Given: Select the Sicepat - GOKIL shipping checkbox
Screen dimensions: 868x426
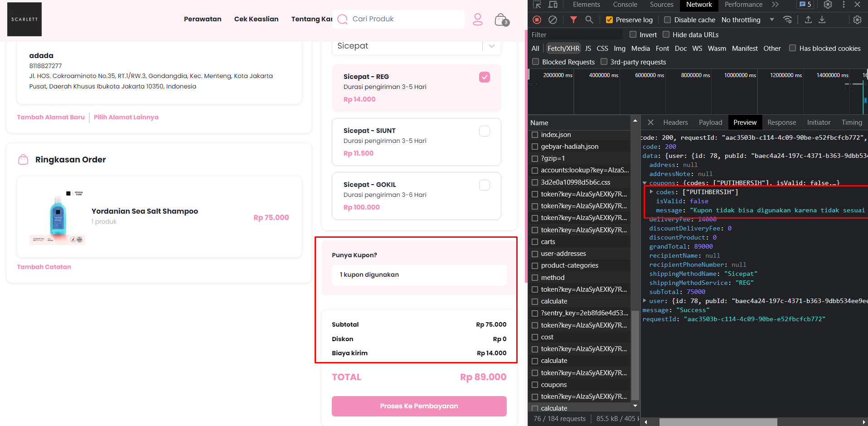Looking at the screenshot, I should 485,185.
